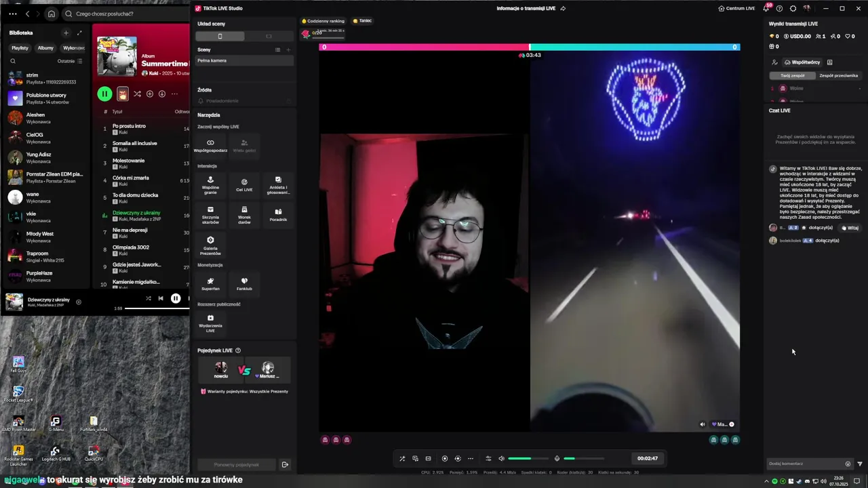Open TikTok LIVE Studio help icon
This screenshot has width=868, height=488.
click(x=779, y=8)
